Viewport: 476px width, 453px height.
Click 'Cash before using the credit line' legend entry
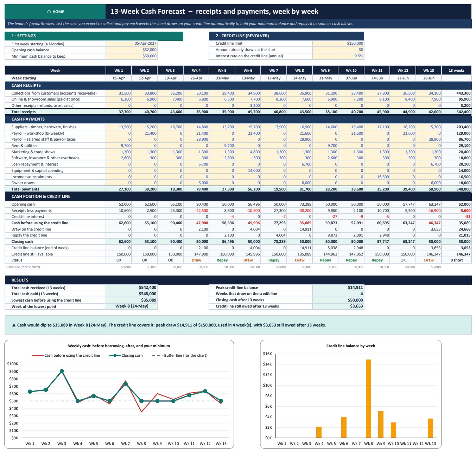pos(66,356)
